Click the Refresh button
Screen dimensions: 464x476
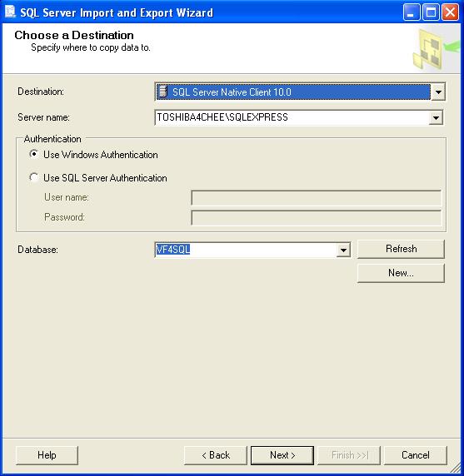click(401, 249)
